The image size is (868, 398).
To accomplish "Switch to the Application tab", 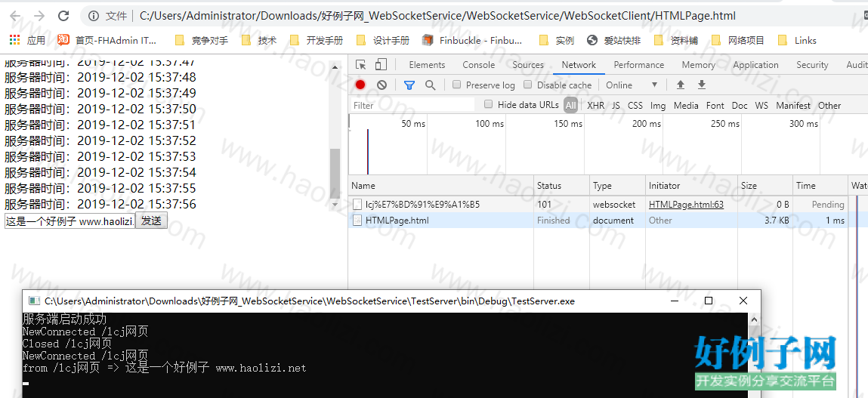I will click(x=755, y=65).
